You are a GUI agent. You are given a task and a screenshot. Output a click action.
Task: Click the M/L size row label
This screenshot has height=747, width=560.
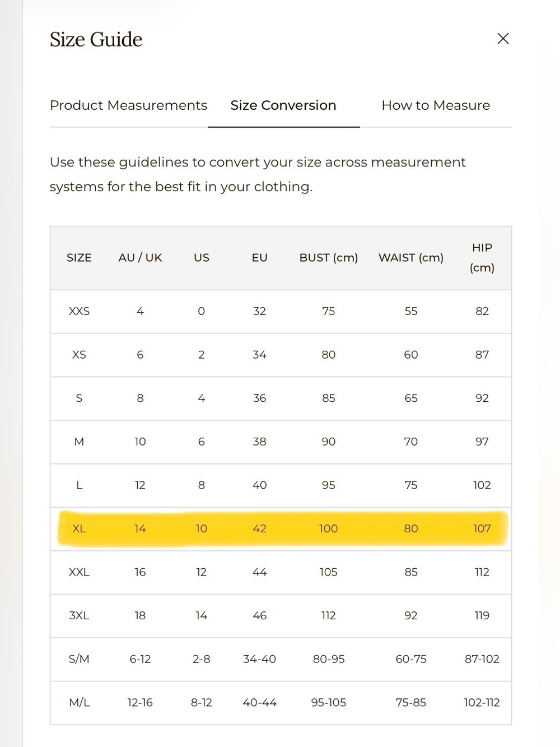click(x=79, y=703)
